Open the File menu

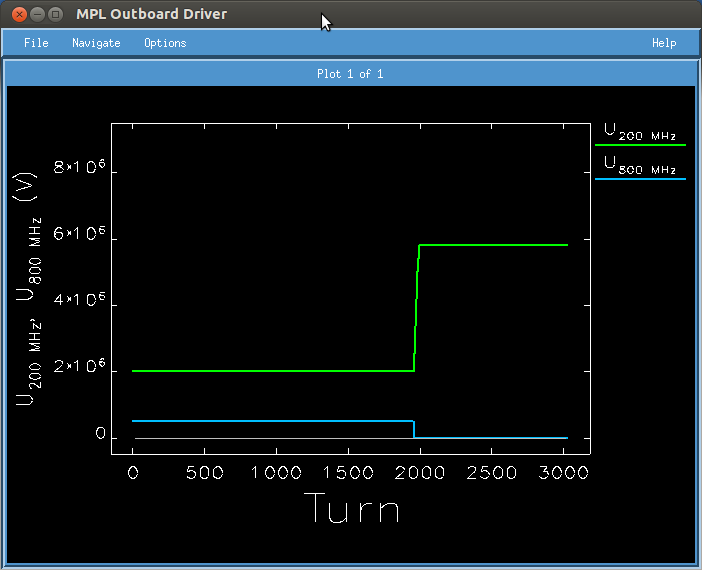coord(36,43)
